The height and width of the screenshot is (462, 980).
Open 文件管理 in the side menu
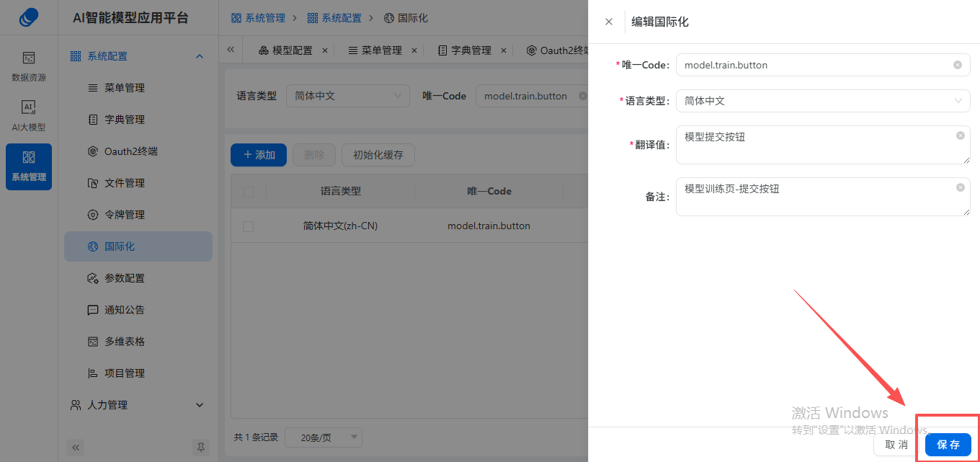tap(138, 183)
